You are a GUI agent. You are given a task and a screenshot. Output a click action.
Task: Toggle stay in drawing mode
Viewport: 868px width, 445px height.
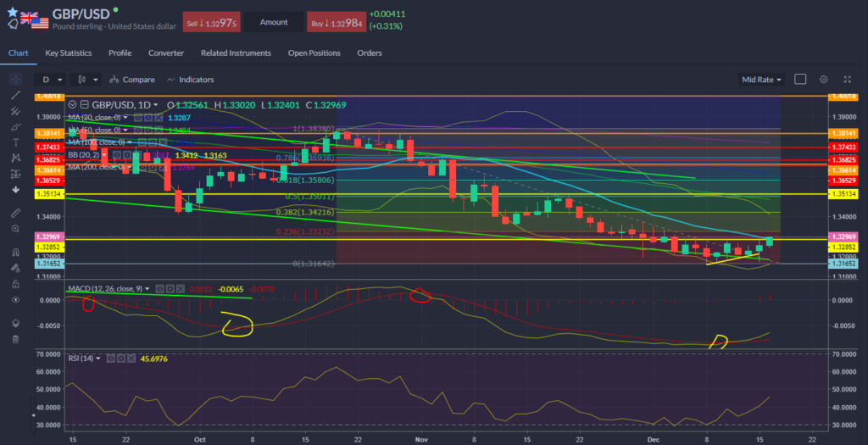(15, 268)
